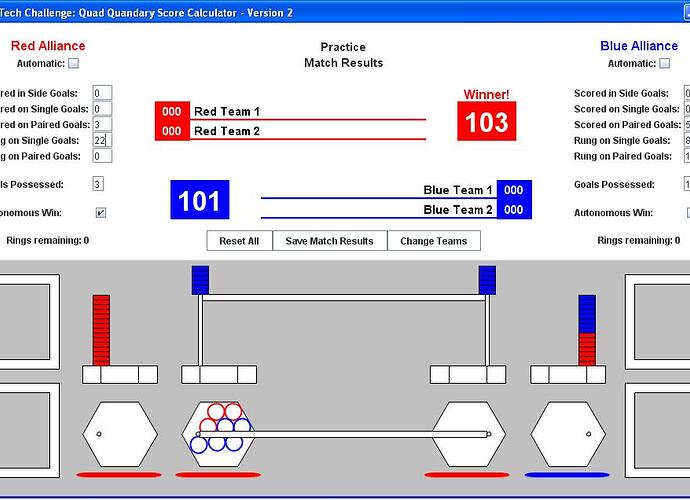Click red possession oval under leftmost hexagon
Viewport: 690px width, 500px height.
pos(119,475)
